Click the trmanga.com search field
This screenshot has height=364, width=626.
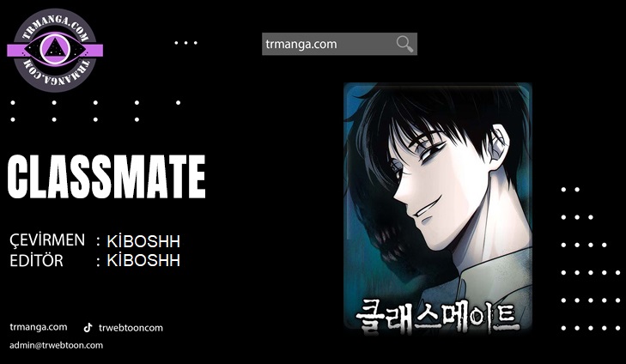coord(339,44)
